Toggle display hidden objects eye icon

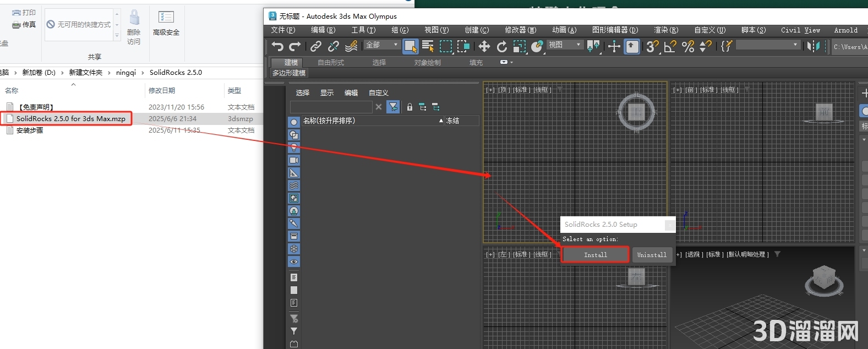tap(294, 261)
